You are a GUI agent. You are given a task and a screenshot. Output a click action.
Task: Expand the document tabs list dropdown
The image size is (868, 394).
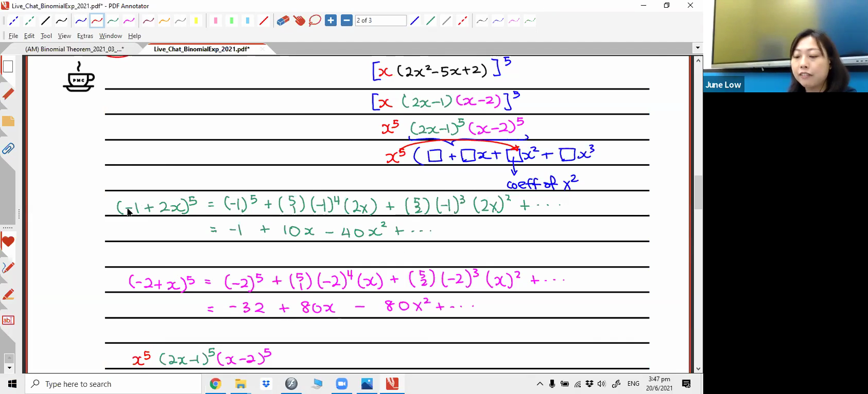[697, 48]
